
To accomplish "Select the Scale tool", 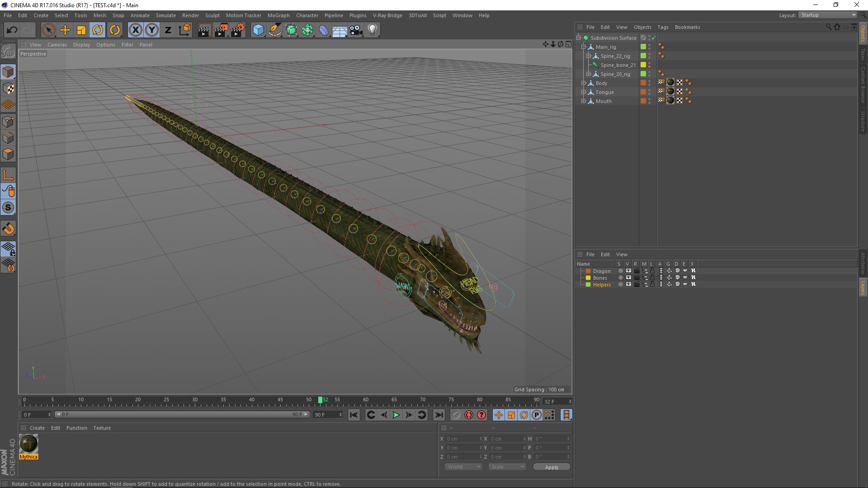I will (81, 30).
